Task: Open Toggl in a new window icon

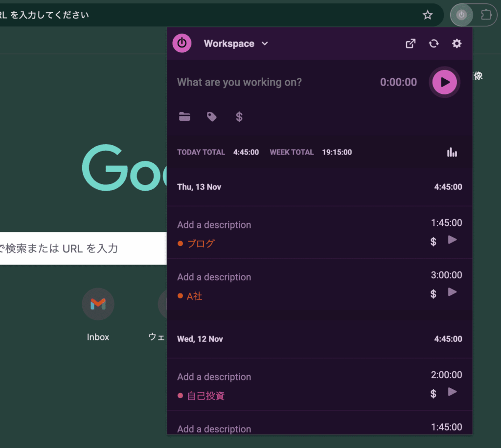Action: pyautogui.click(x=410, y=44)
